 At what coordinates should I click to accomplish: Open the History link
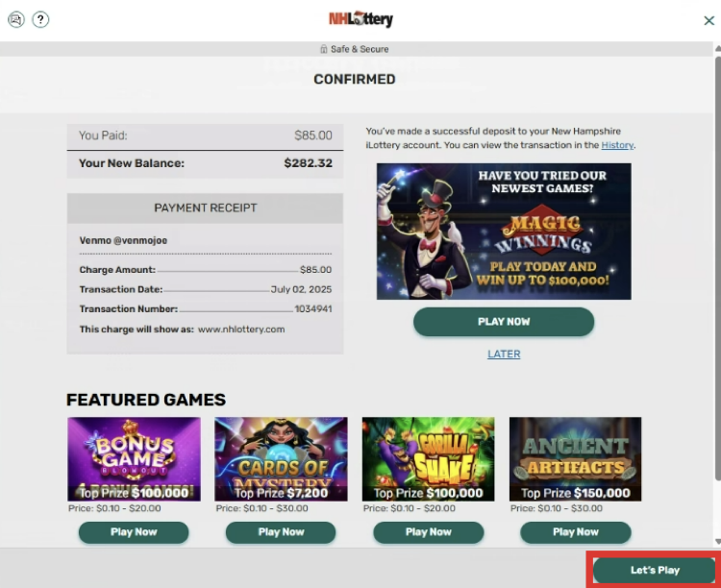click(x=617, y=145)
